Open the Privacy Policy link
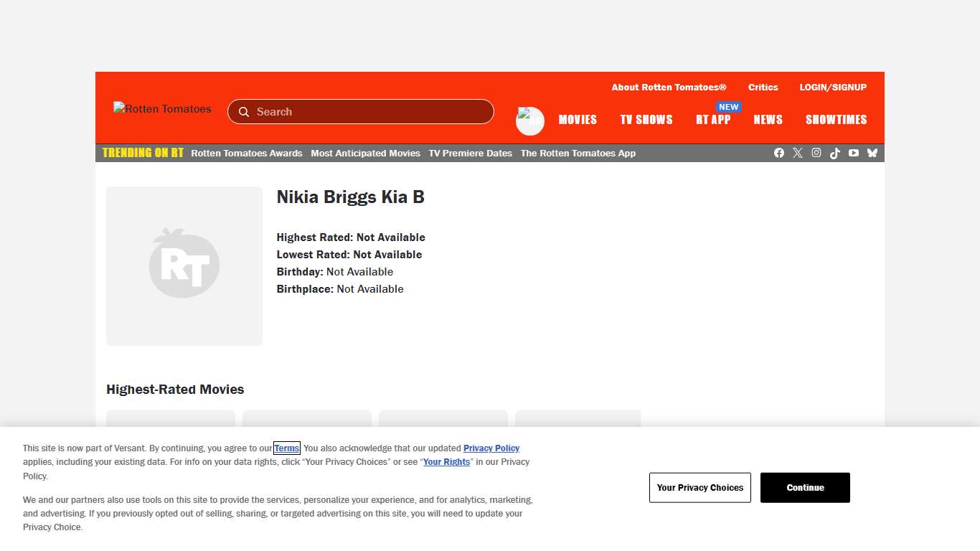 click(x=491, y=448)
